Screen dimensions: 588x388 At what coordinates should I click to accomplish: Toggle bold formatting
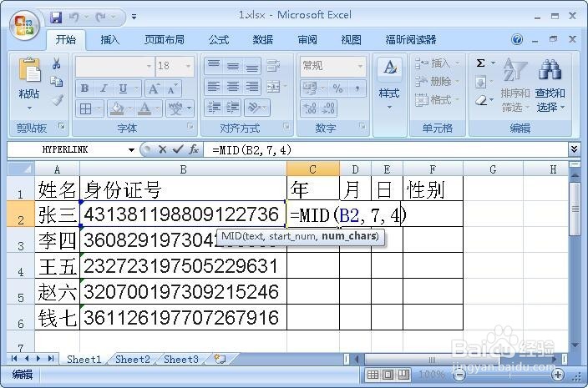coord(84,88)
